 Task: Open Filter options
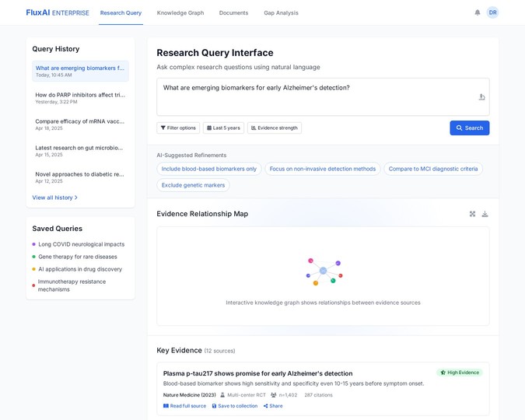pyautogui.click(x=178, y=128)
